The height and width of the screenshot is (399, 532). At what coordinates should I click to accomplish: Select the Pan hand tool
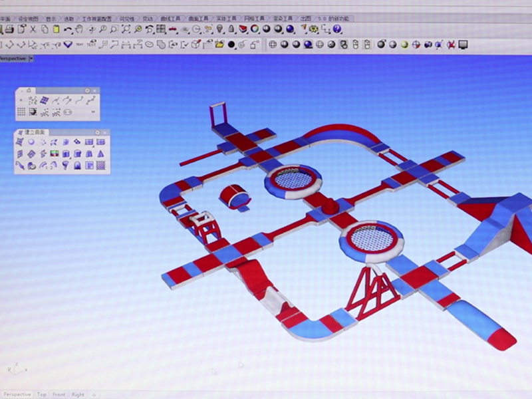point(79,29)
